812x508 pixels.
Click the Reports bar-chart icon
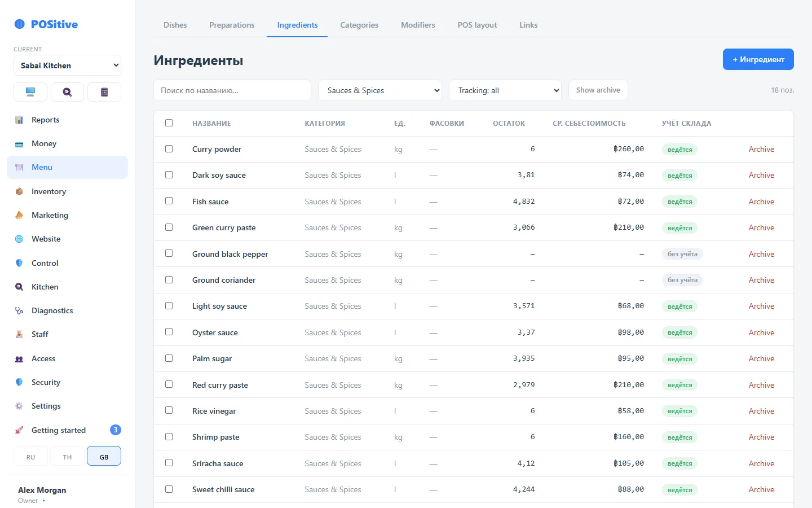pos(19,120)
